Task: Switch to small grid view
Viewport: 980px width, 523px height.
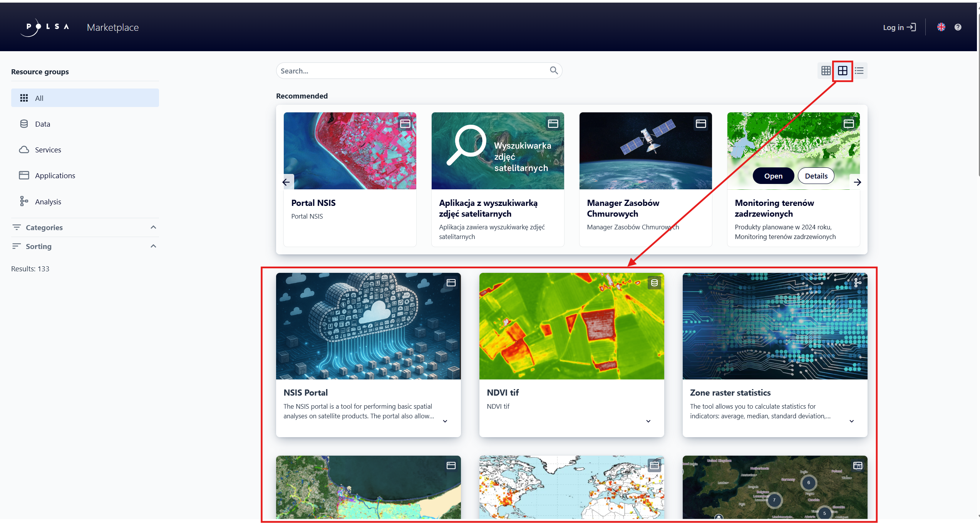Action: [826, 71]
